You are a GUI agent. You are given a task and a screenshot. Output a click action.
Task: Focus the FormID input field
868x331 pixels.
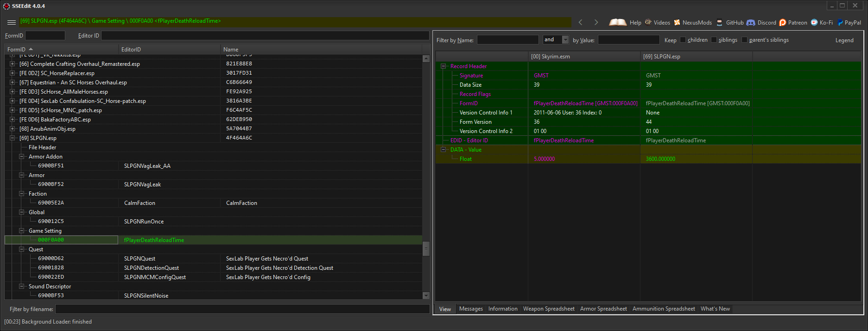point(45,36)
